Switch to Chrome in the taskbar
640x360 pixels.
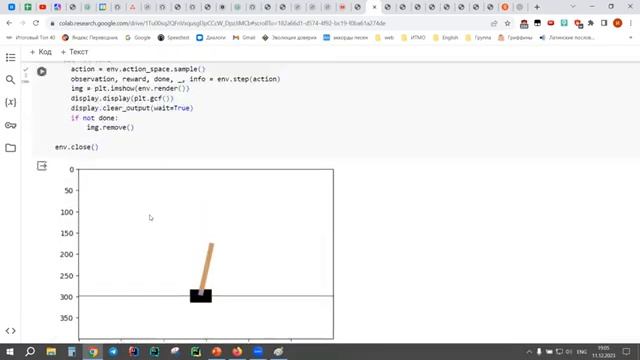pos(93,351)
